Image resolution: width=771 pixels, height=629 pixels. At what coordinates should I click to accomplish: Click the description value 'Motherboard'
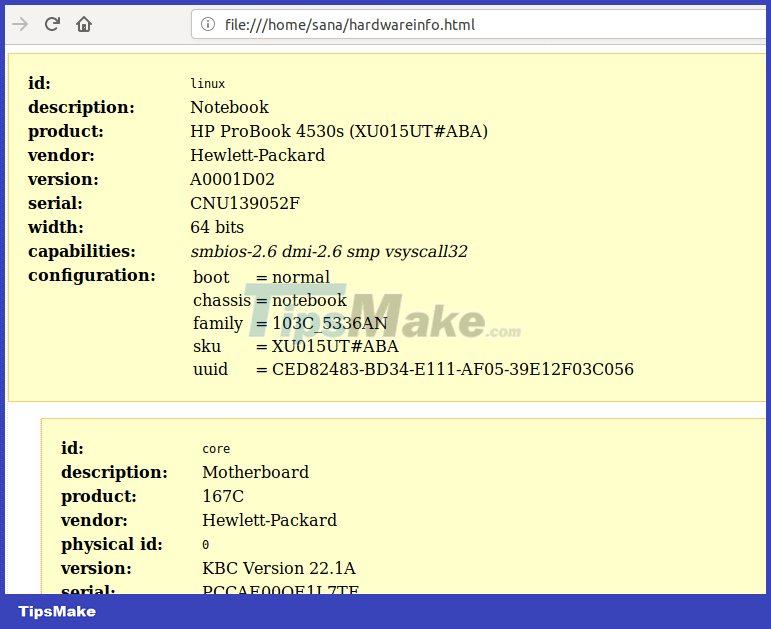click(x=256, y=473)
